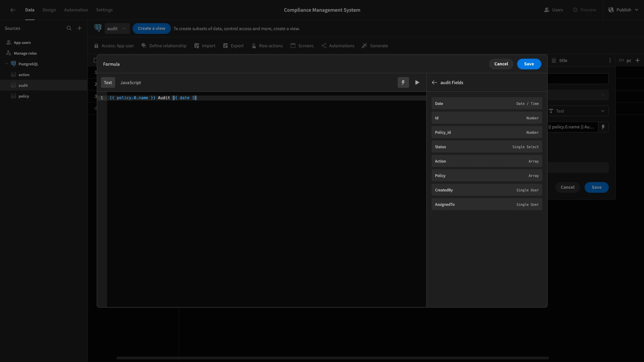The image size is (644, 362).
Task: Insert the AssignedTo field
Action: [x=487, y=204]
